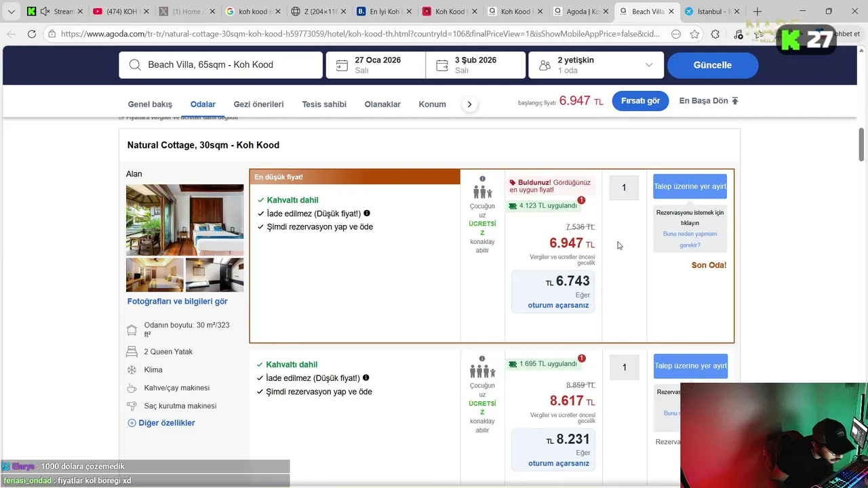Open the tab search dropdown arrow
The width and height of the screenshot is (868, 488).
click(11, 12)
